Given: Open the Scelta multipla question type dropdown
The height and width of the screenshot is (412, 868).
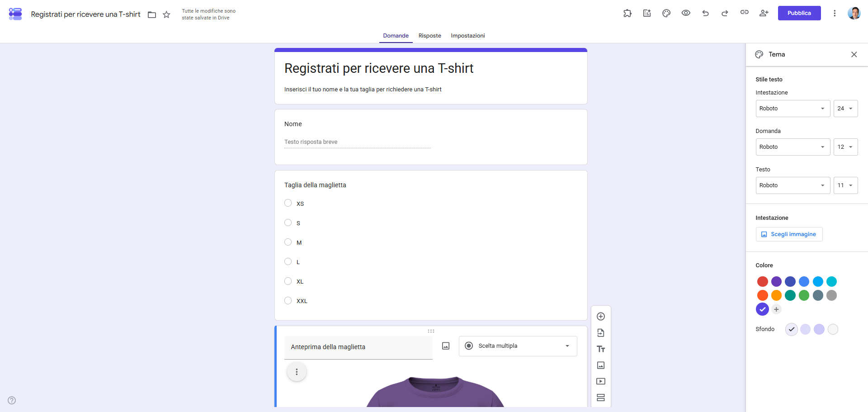Looking at the screenshot, I should (x=518, y=346).
